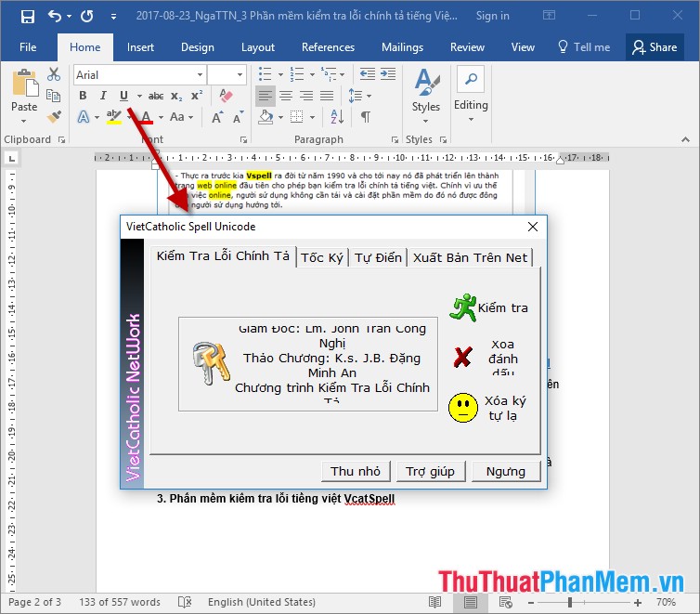700x614 pixels.
Task: Switch to the Review ribbon tab
Action: click(x=467, y=47)
